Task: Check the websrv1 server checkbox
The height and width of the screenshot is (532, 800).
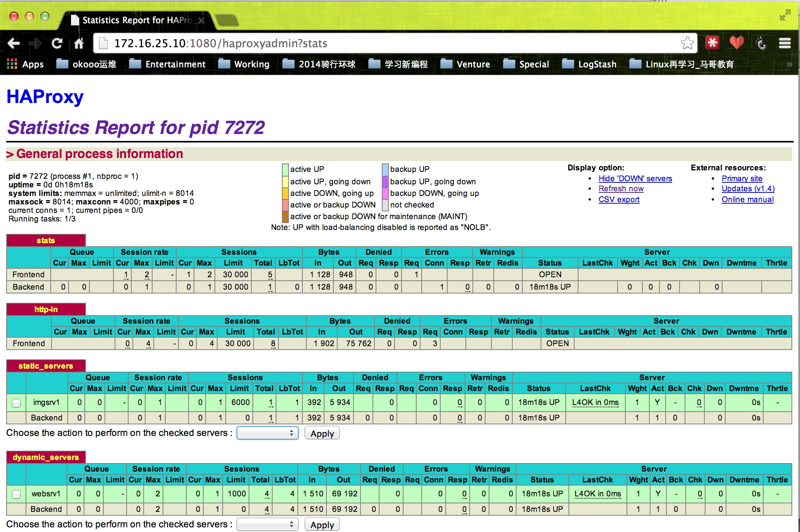Action: tap(16, 494)
